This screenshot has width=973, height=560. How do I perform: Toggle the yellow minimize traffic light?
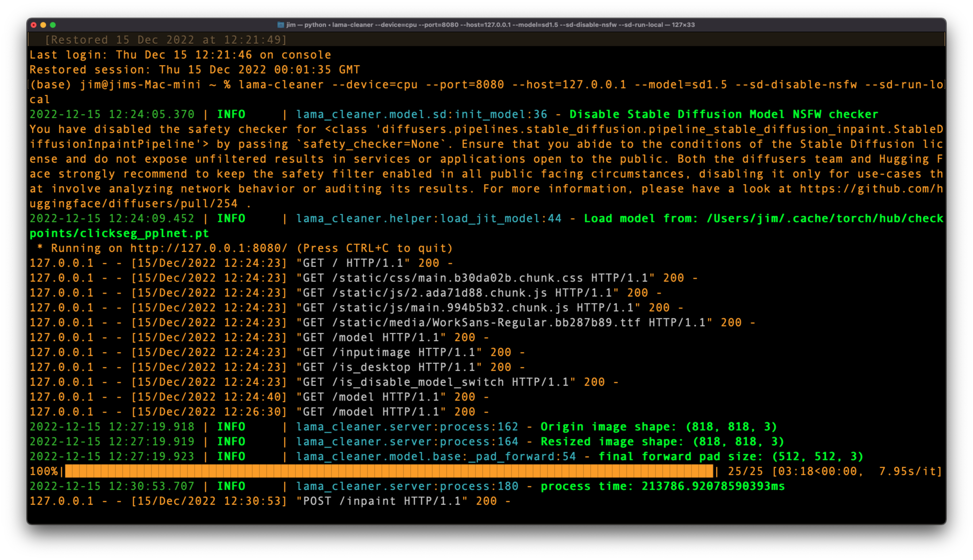pos(43,25)
